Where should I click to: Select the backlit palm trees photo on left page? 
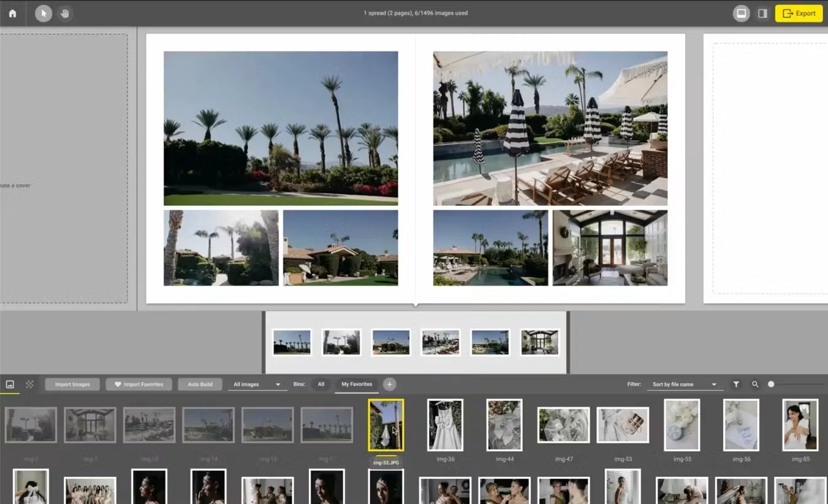(x=221, y=247)
